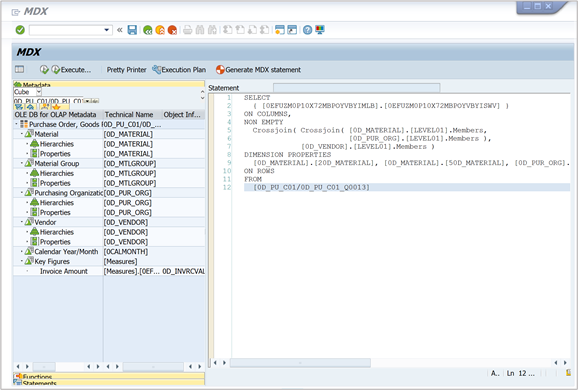578x390 pixels.
Task: Click the Print icon
Action: point(187,30)
